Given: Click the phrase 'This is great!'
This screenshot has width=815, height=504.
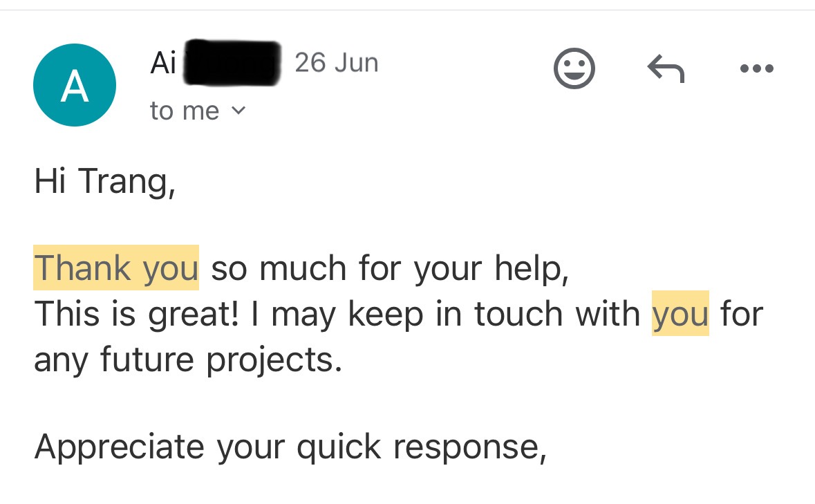Looking at the screenshot, I should [x=138, y=315].
